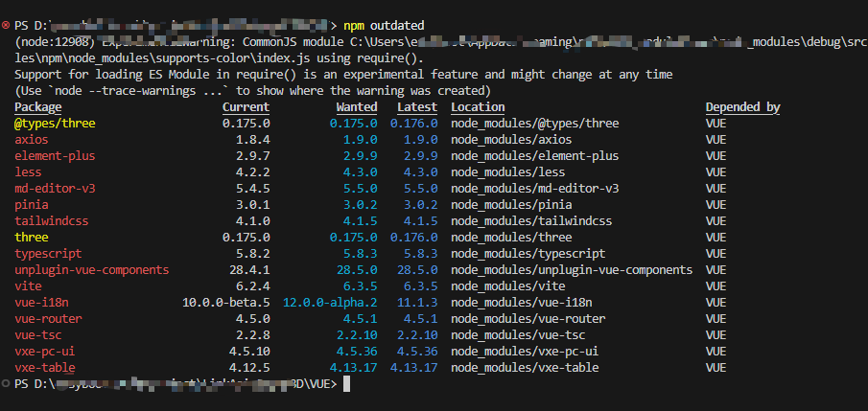Click wanted version '12.0.0-alpha.2'
Viewport: 868px width, 411px height.
click(x=330, y=303)
